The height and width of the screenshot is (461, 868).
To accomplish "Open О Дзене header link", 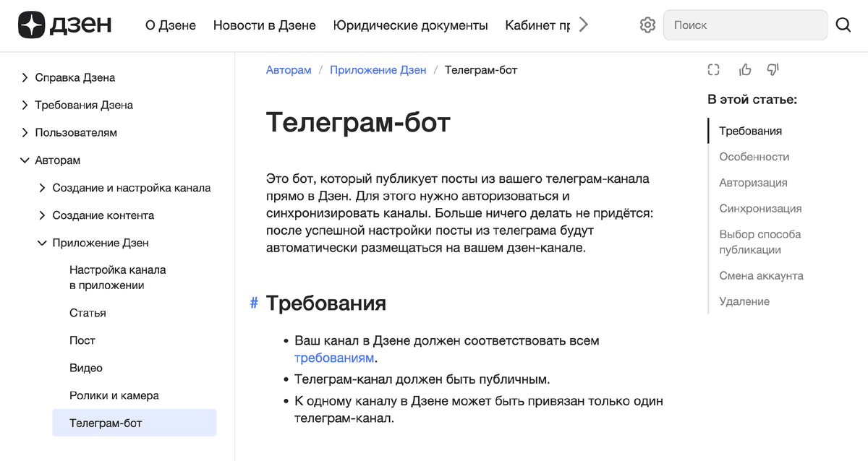I will point(171,25).
